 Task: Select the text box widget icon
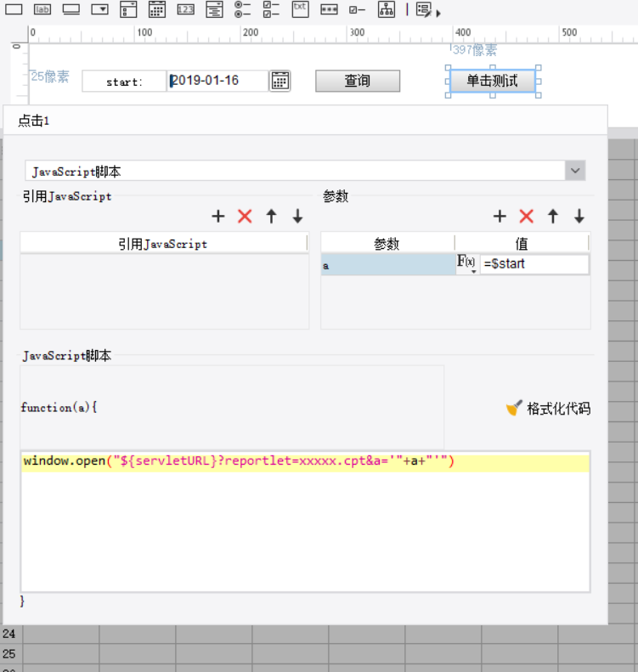click(14, 9)
